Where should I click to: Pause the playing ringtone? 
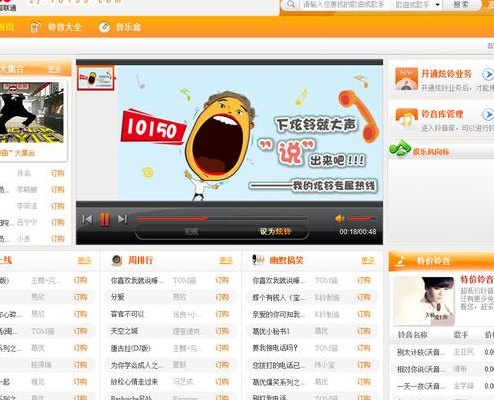[105, 220]
